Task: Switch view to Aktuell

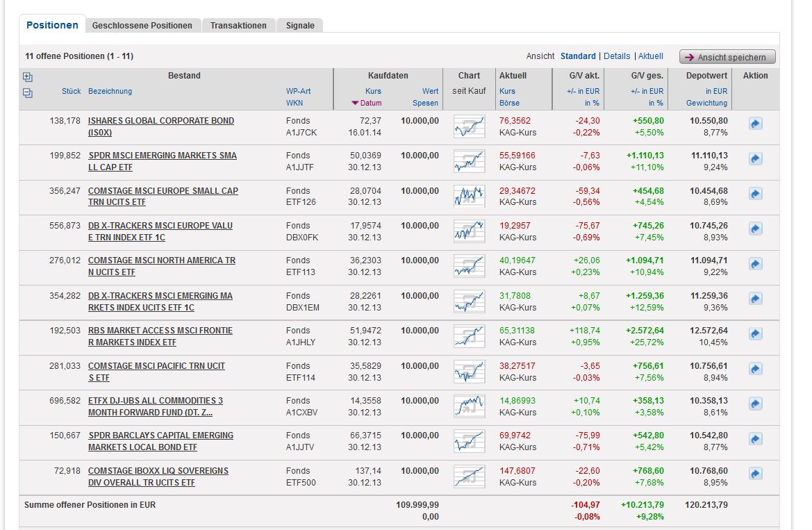Action: (651, 56)
